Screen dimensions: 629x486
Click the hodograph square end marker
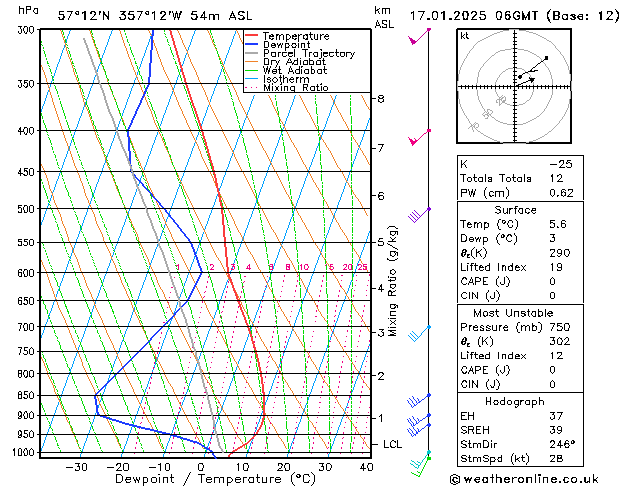pyautogui.click(x=546, y=58)
